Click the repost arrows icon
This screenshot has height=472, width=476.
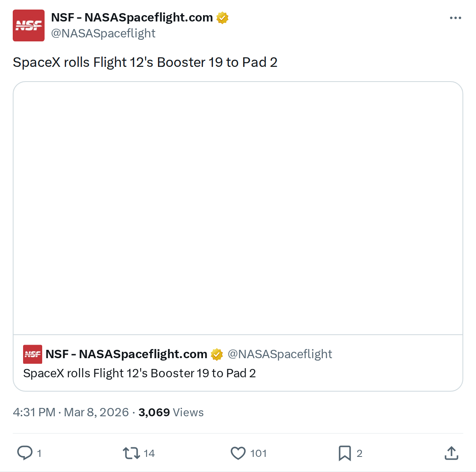tap(131, 453)
